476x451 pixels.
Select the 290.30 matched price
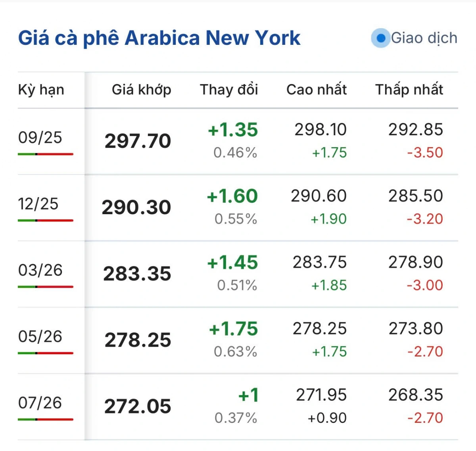pos(136,207)
